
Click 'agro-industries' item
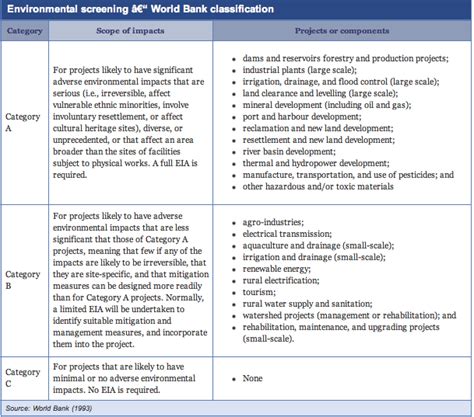point(273,222)
